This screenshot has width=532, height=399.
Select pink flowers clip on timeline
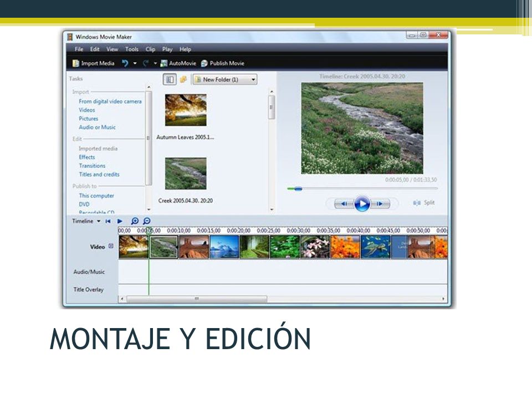click(315, 247)
